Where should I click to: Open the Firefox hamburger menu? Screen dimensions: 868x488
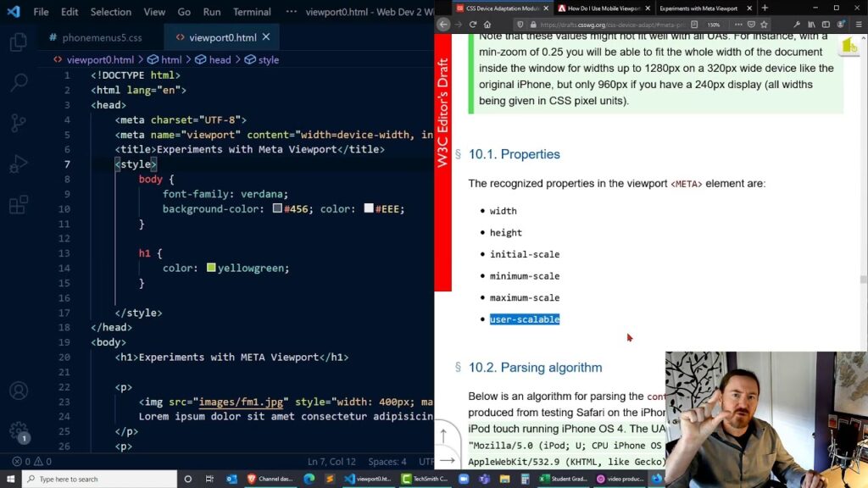tap(859, 25)
